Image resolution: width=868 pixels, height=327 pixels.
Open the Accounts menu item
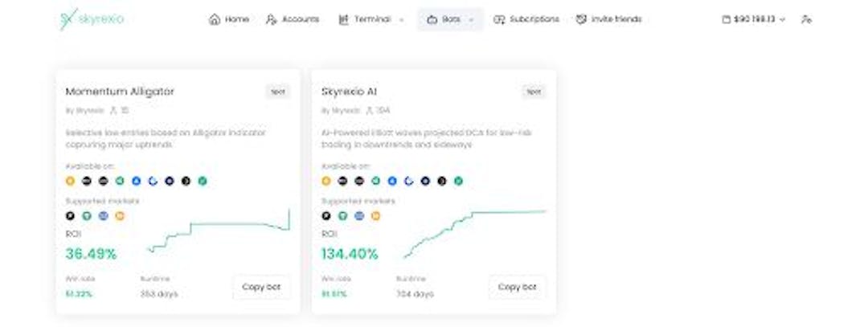[x=293, y=19]
